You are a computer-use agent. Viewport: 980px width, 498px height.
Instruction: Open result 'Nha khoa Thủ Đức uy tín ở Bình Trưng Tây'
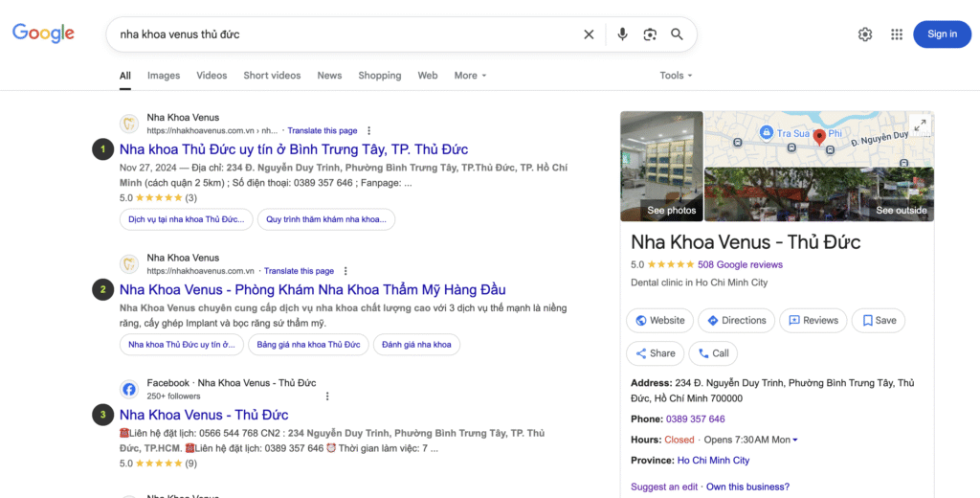point(294,149)
